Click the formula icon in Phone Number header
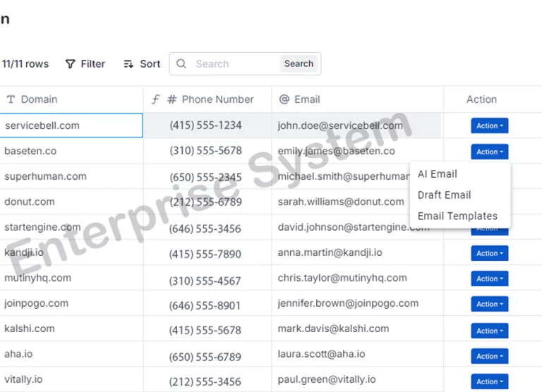The width and height of the screenshot is (542, 392). pyautogui.click(x=155, y=99)
